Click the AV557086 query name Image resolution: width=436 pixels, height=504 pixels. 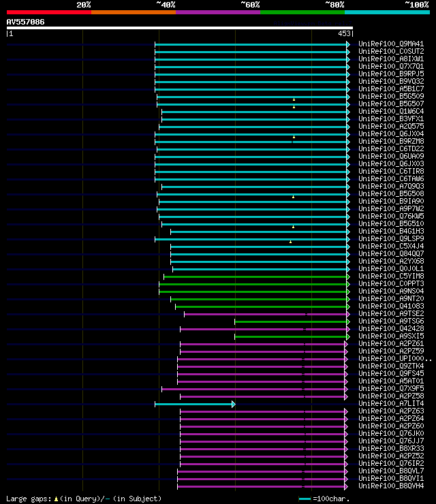[x=25, y=22]
